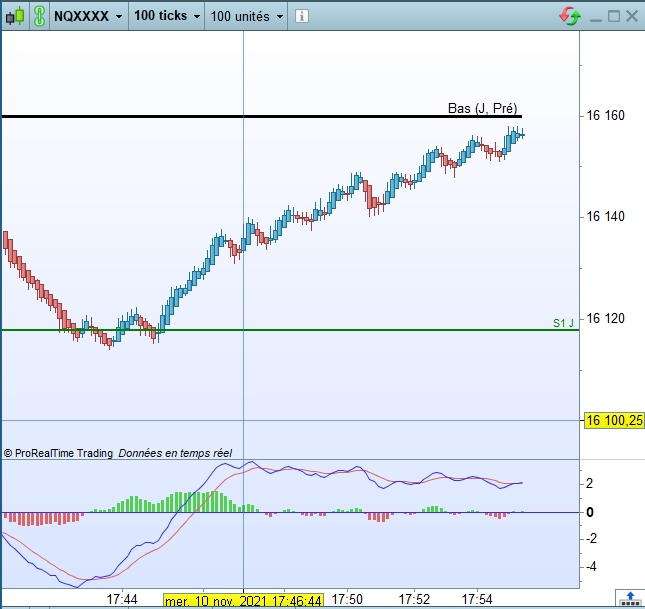The image size is (645, 609).
Task: Click the red-green refresh arrows icon
Action: click(x=570, y=16)
